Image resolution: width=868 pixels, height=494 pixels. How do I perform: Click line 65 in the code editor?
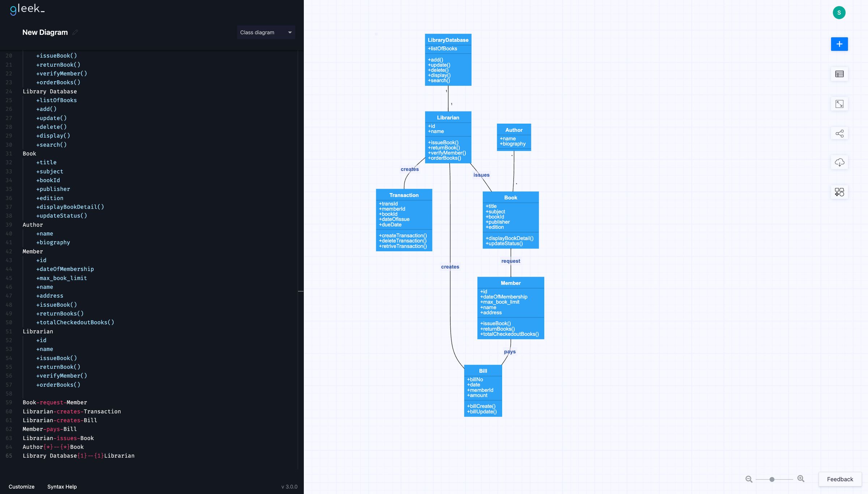(78, 456)
